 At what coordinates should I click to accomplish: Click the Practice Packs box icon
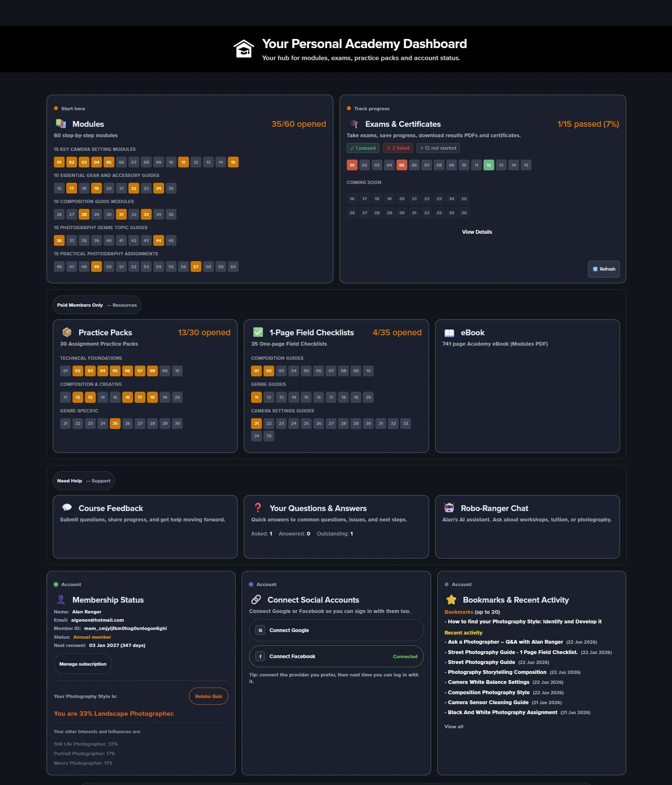(67, 332)
